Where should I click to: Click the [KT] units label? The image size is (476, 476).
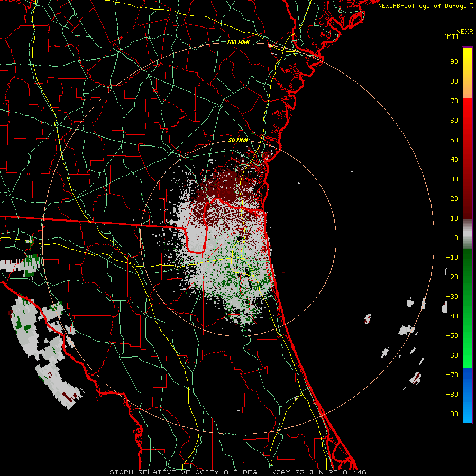click(x=452, y=36)
